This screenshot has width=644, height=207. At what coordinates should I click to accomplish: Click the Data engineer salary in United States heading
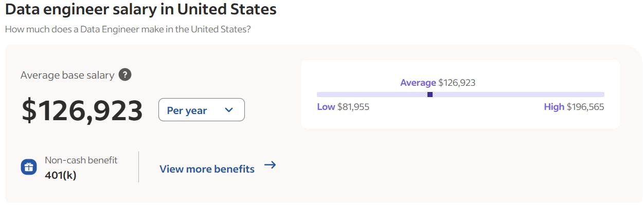click(x=140, y=9)
